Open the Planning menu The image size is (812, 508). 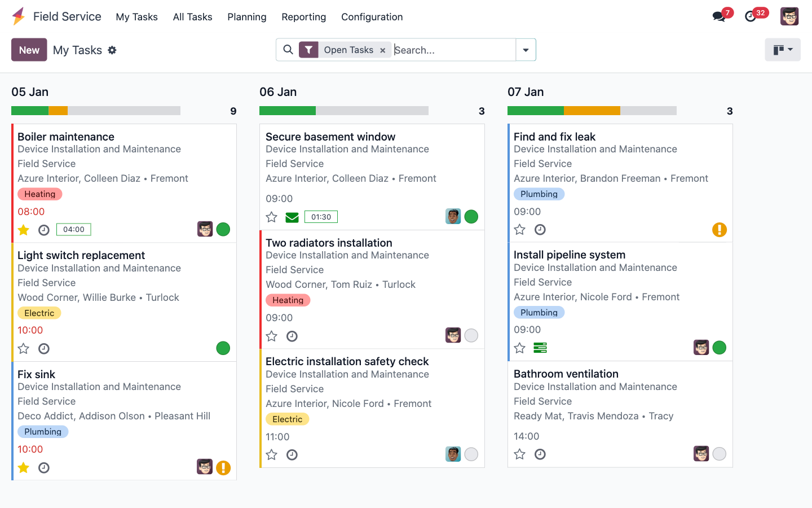pyautogui.click(x=246, y=17)
